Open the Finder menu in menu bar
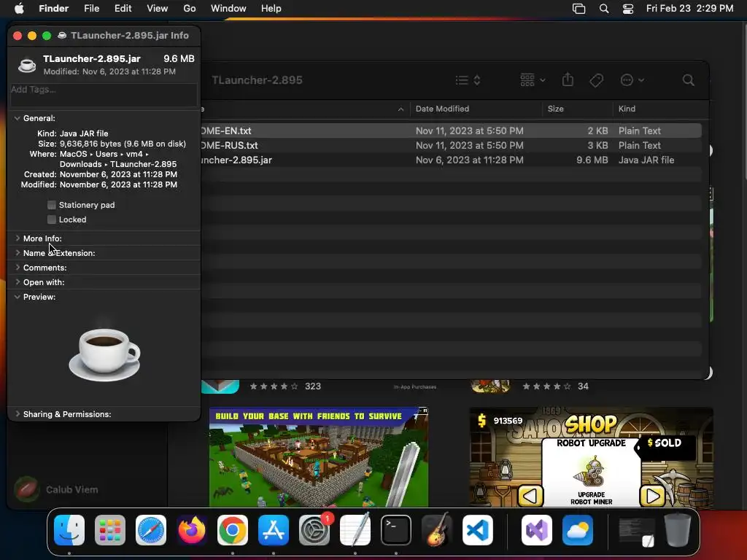Screen dimensions: 747x560 click(53, 9)
